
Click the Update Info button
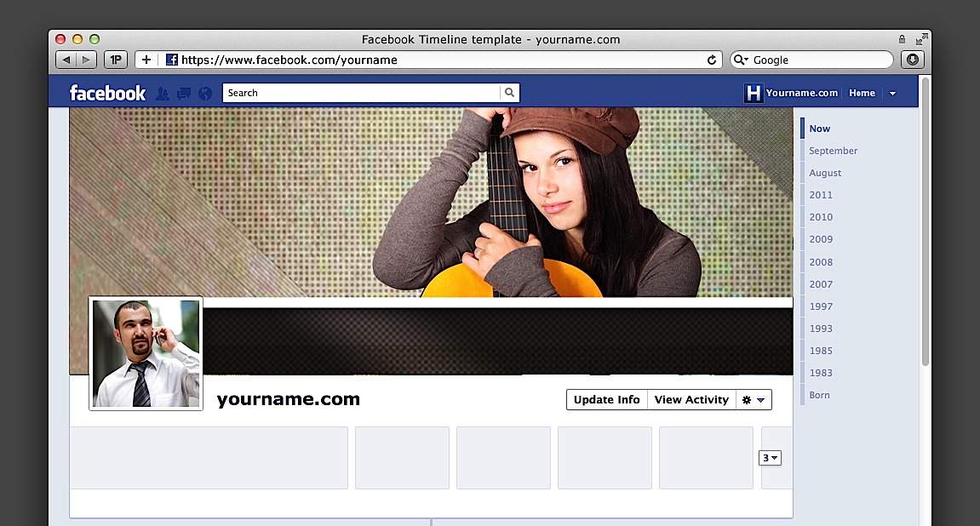pyautogui.click(x=607, y=400)
